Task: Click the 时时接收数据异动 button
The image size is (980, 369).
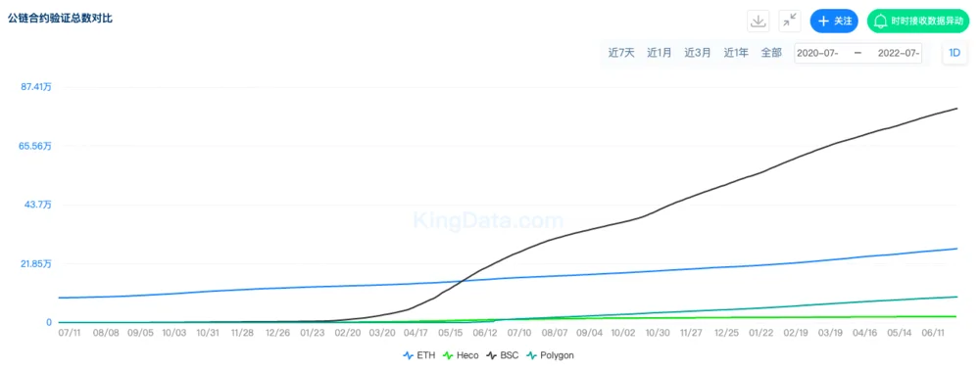Action: 918,22
